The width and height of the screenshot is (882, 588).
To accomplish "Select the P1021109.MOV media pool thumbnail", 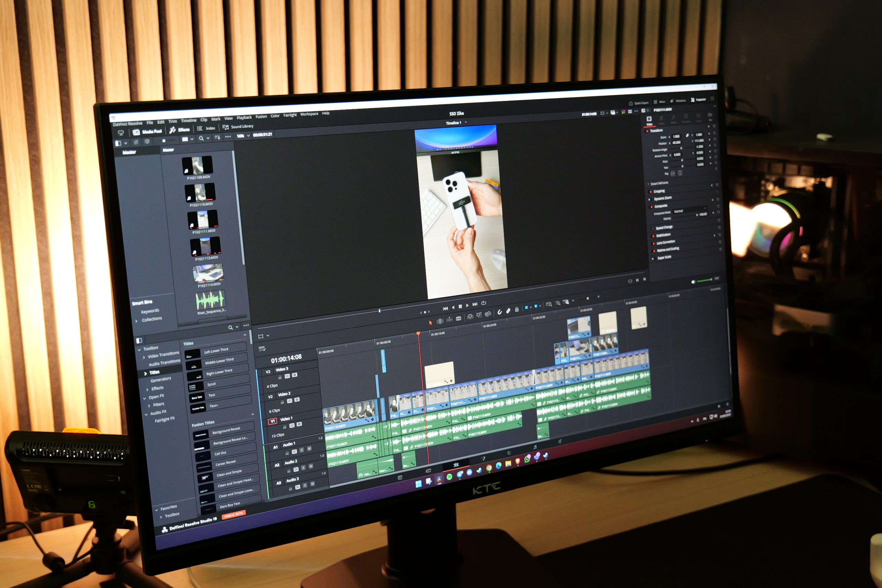I will (197, 165).
